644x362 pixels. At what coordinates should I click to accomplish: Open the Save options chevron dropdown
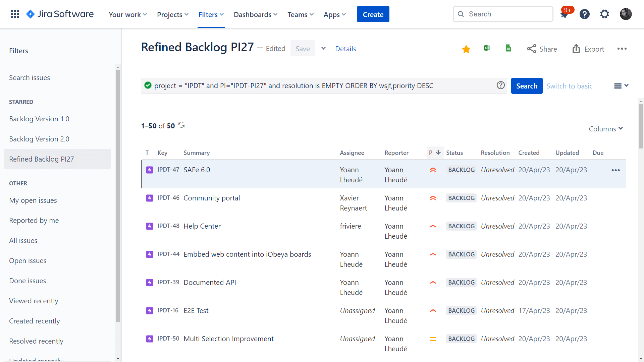(x=323, y=48)
